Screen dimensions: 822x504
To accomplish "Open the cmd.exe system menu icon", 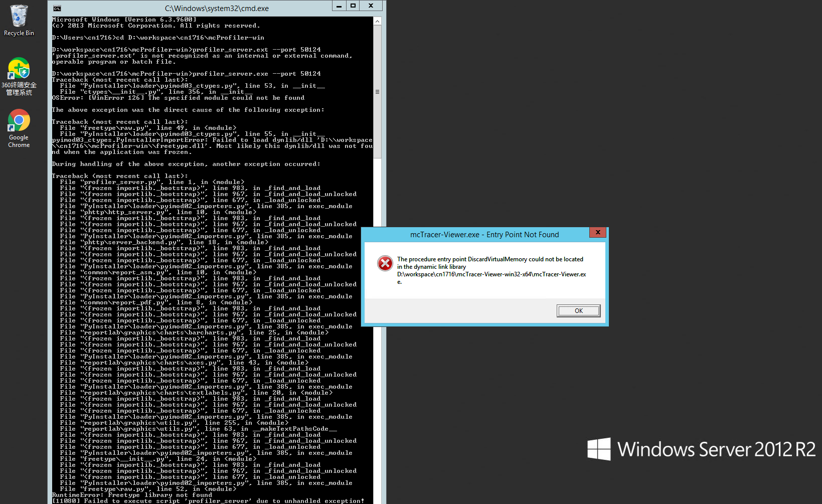I will 57,8.
